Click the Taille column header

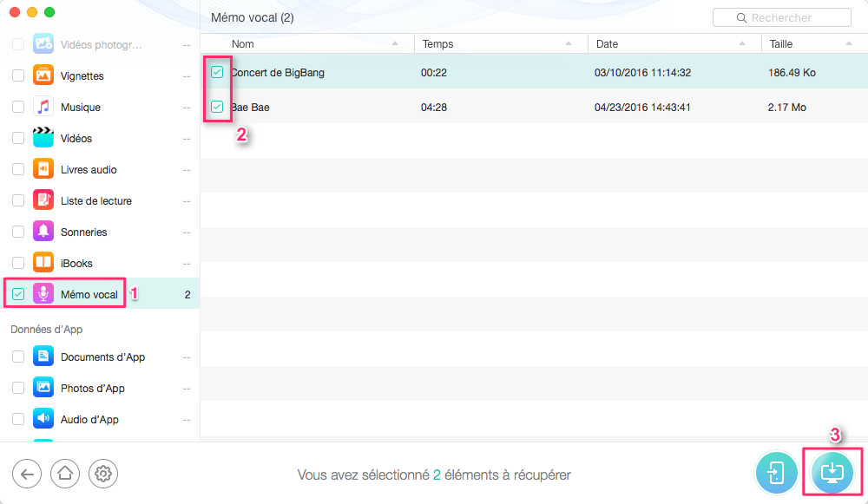click(x=815, y=43)
